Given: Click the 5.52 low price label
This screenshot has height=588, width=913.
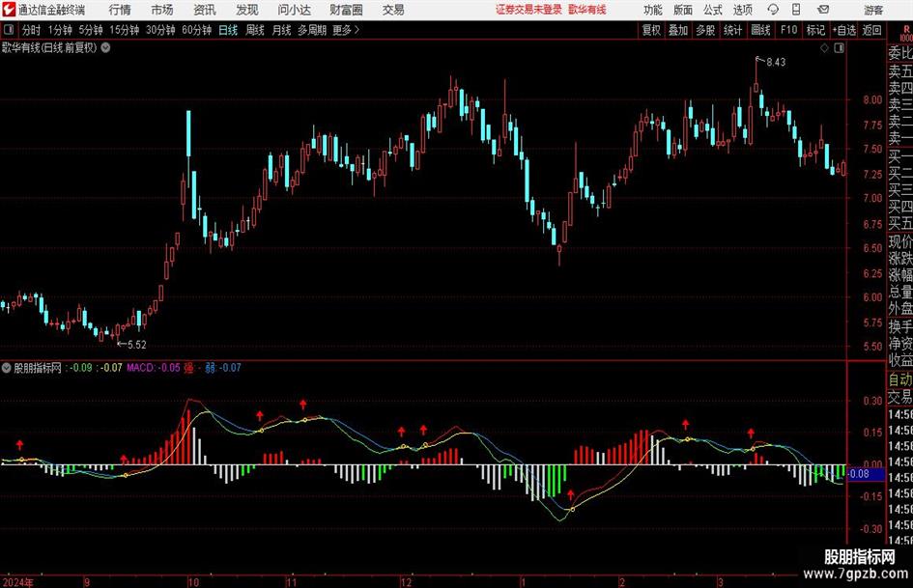Looking at the screenshot, I should [x=136, y=345].
